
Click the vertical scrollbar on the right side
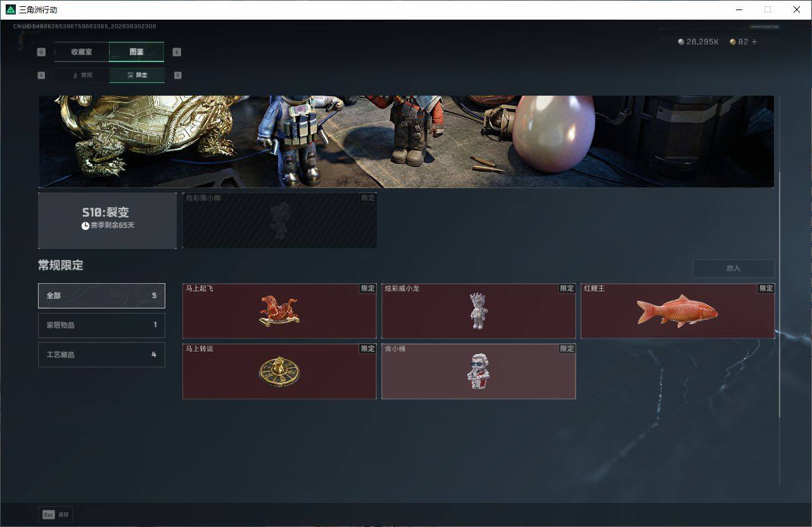coord(779,295)
